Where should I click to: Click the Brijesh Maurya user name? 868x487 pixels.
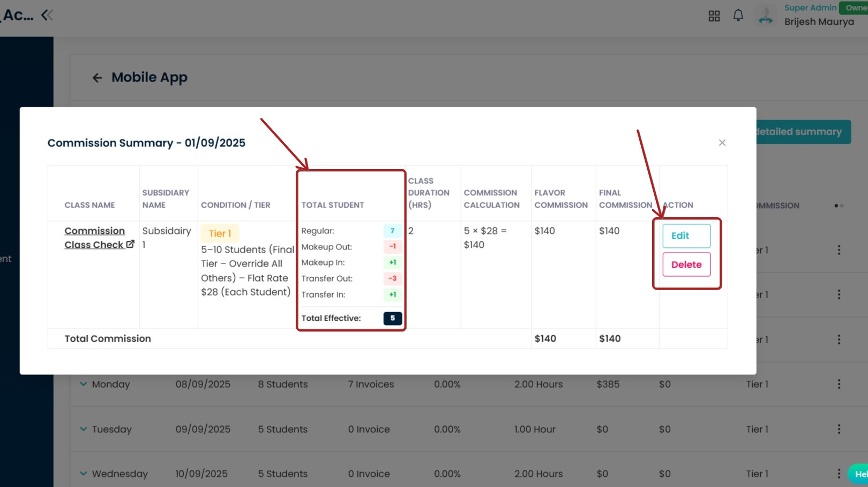pyautogui.click(x=819, y=22)
